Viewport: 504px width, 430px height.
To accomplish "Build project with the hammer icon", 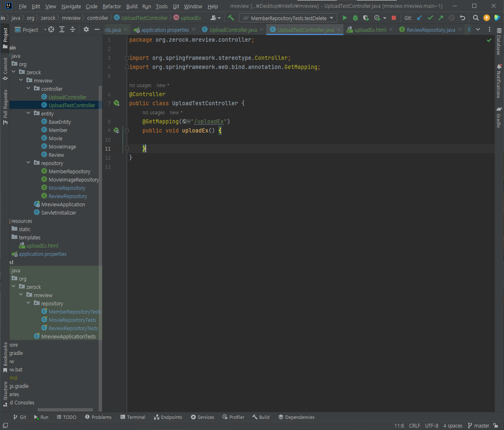I will tap(231, 18).
